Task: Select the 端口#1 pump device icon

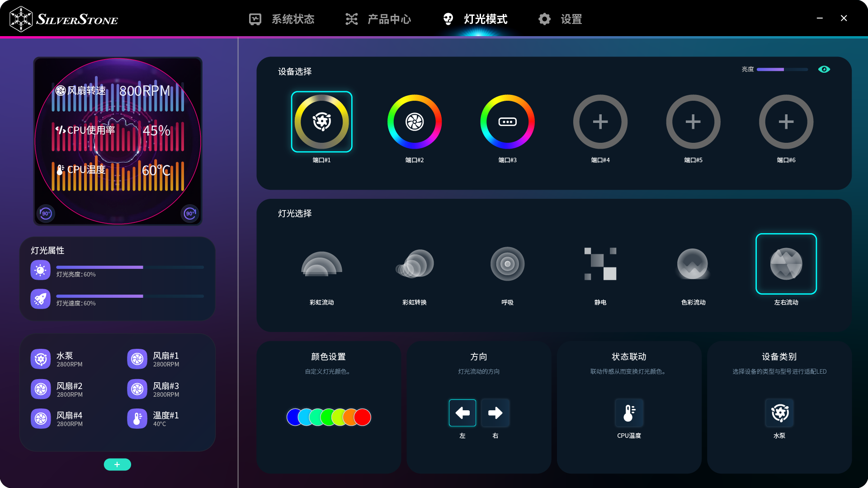Action: (321, 122)
